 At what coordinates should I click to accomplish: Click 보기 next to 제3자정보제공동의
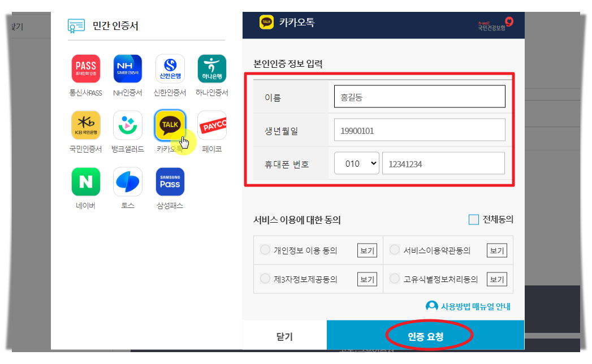(x=367, y=279)
